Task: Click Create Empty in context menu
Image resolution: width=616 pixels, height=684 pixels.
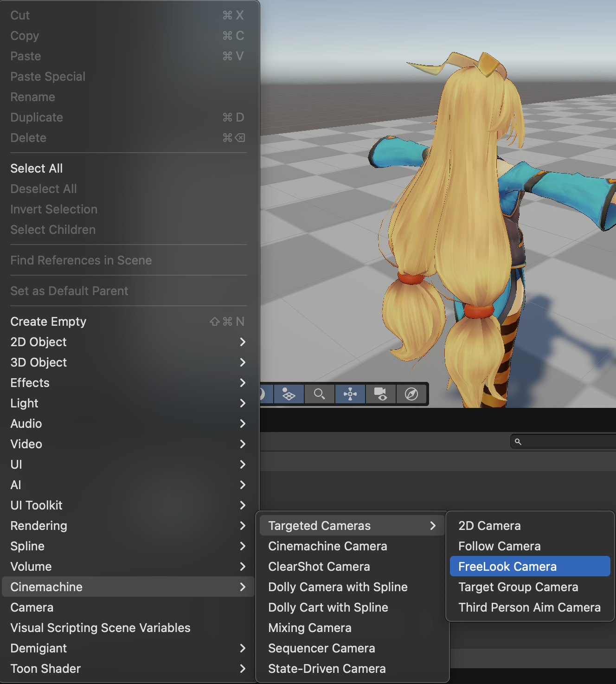Action: pyautogui.click(x=49, y=322)
